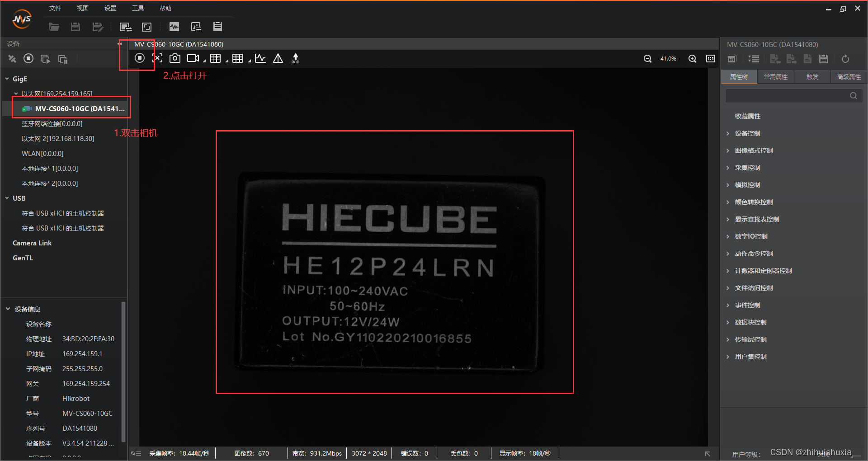Open the waveform tool icon
Viewport: 868px width, 461px height.
(x=174, y=27)
